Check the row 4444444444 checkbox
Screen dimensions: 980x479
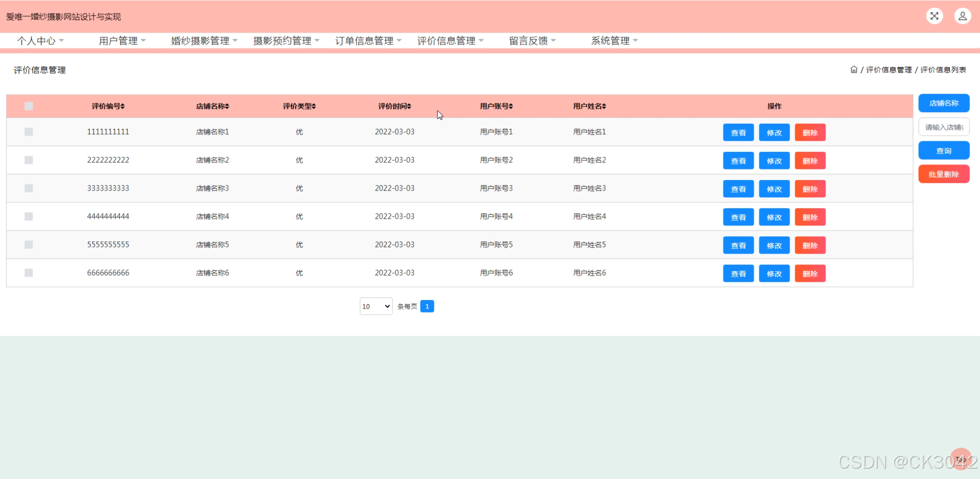pyautogui.click(x=29, y=216)
